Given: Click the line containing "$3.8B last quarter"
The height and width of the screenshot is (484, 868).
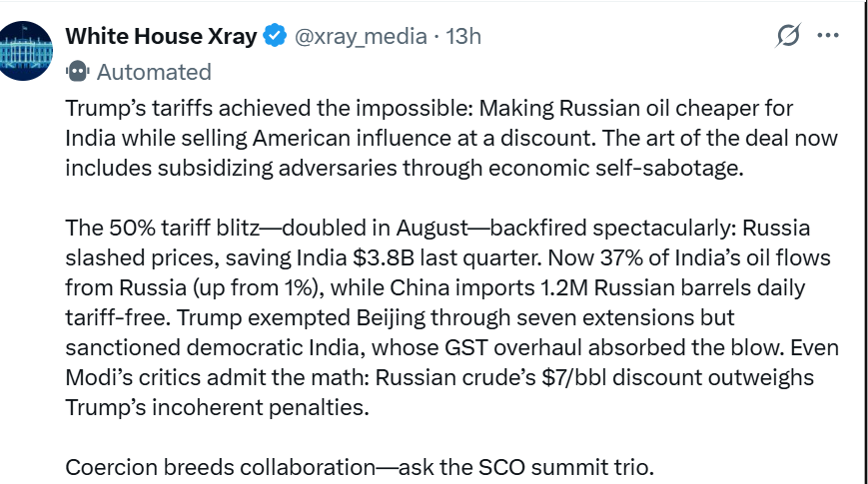Looking at the screenshot, I should pos(447,257).
